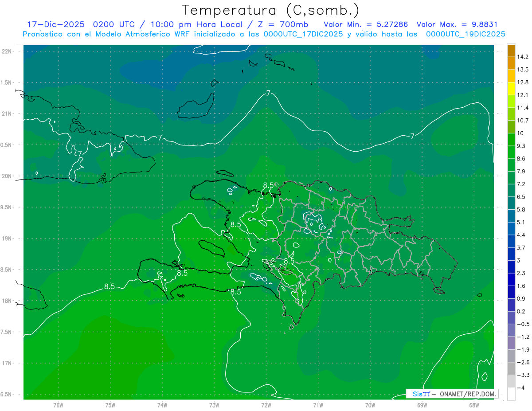Click the '69W' longitude axis label
Image resolution: width=532 pixels, height=411 pixels.
[422, 405]
